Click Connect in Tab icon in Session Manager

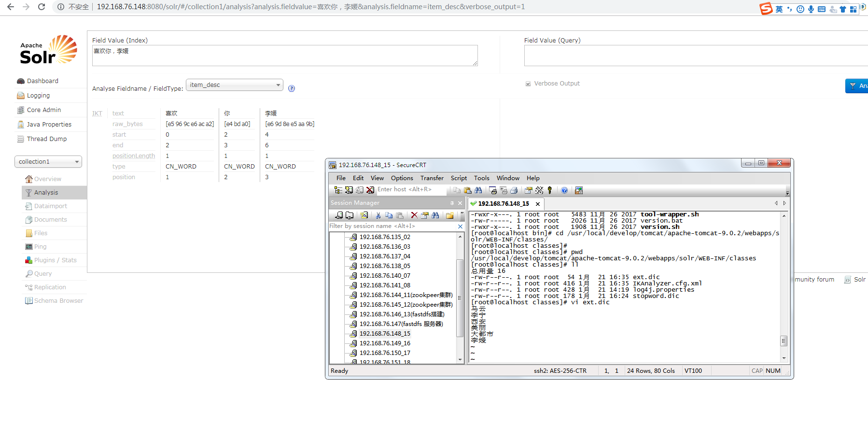pos(350,215)
